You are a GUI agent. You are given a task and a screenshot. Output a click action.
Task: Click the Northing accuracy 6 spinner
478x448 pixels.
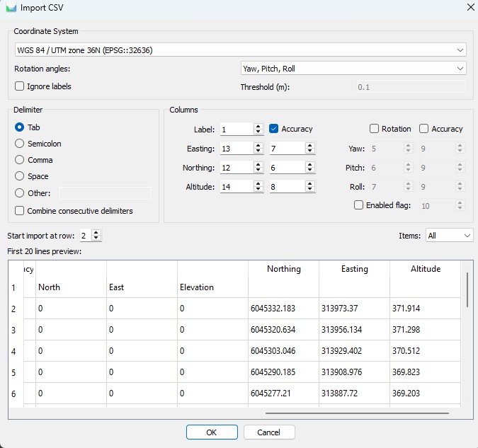click(x=309, y=167)
